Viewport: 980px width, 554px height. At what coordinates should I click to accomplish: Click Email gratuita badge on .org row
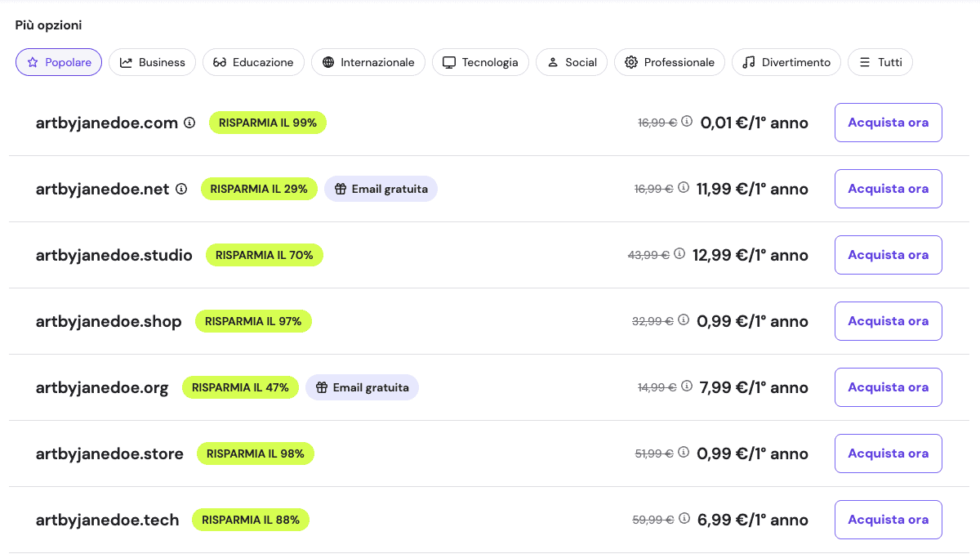tap(362, 387)
